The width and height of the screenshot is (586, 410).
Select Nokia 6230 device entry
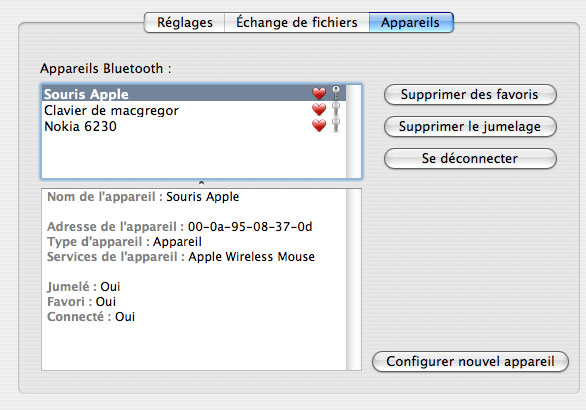click(194, 126)
